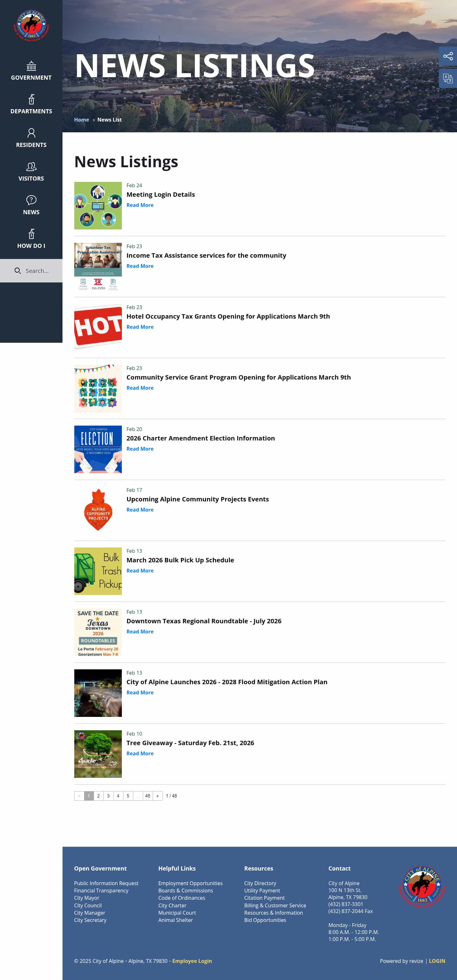The height and width of the screenshot is (980, 457).
Task: Open the Employee Login footer link
Action: pos(192,961)
